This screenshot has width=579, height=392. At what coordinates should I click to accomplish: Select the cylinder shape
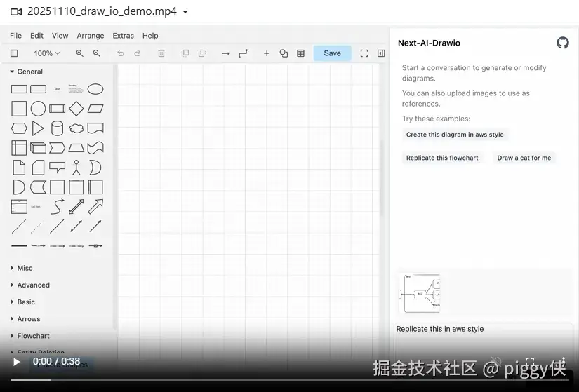[x=58, y=128]
